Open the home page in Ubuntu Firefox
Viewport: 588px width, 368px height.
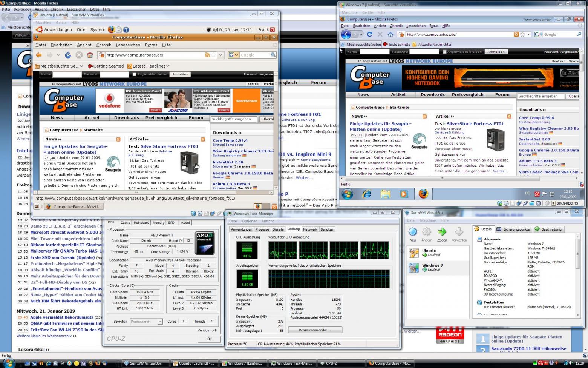coord(90,55)
